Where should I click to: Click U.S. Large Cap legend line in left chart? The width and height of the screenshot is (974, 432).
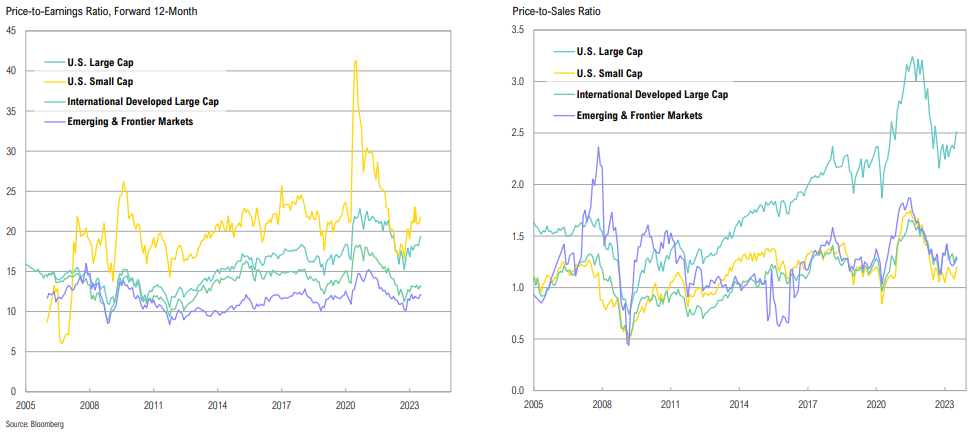pyautogui.click(x=48, y=61)
